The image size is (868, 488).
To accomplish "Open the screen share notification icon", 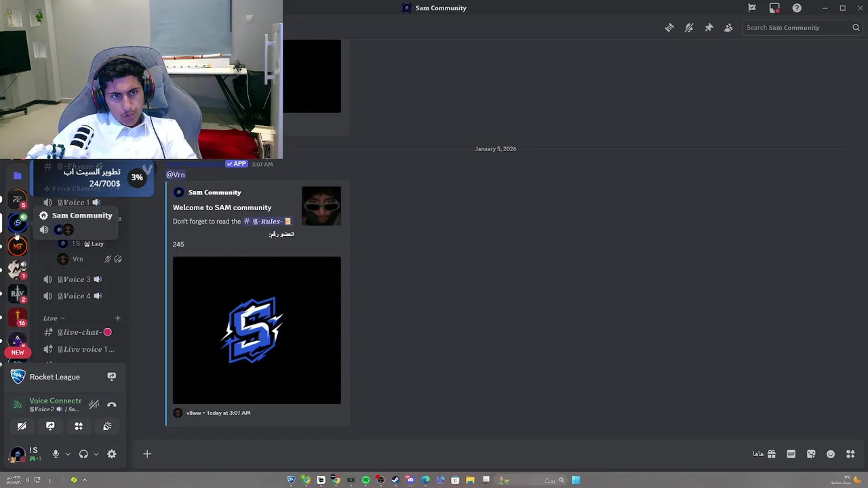I will click(x=774, y=8).
